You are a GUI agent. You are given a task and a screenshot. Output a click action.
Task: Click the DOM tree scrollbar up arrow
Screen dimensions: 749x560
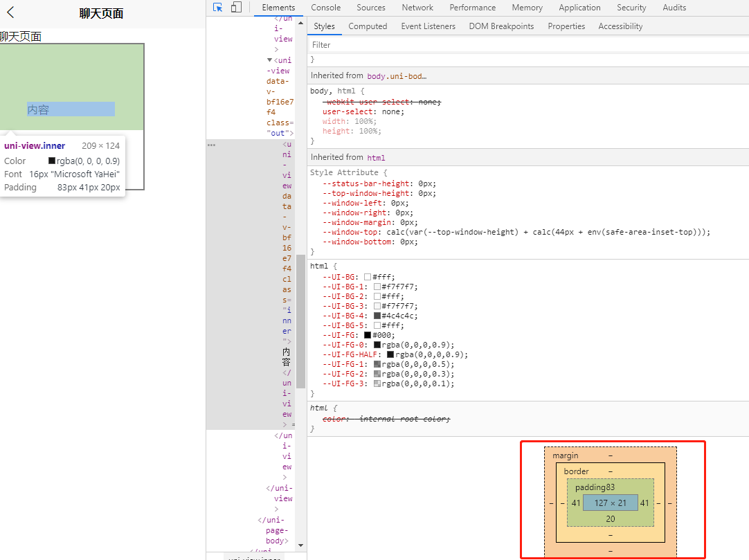pos(300,22)
